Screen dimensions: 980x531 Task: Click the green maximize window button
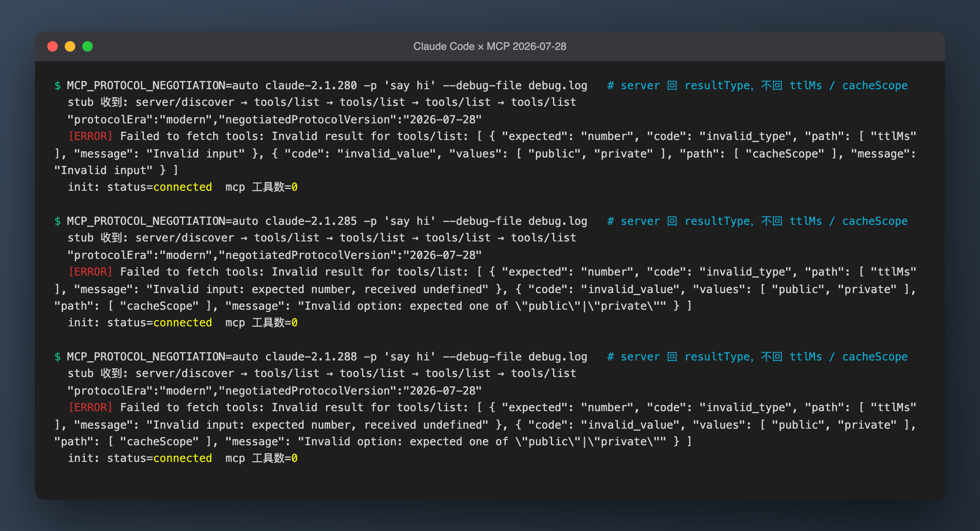87,46
